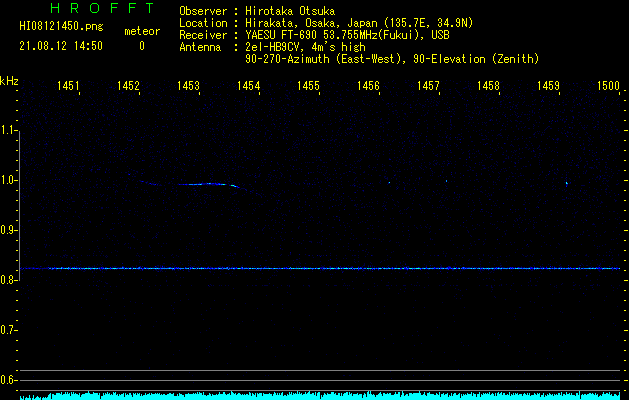Click the 1453 time axis label

[188, 86]
